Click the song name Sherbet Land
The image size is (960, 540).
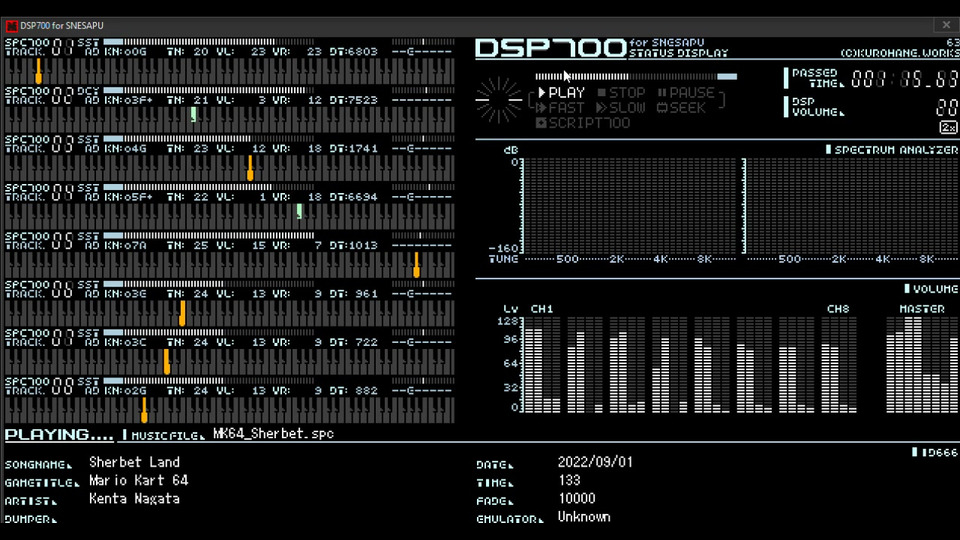tap(135, 462)
